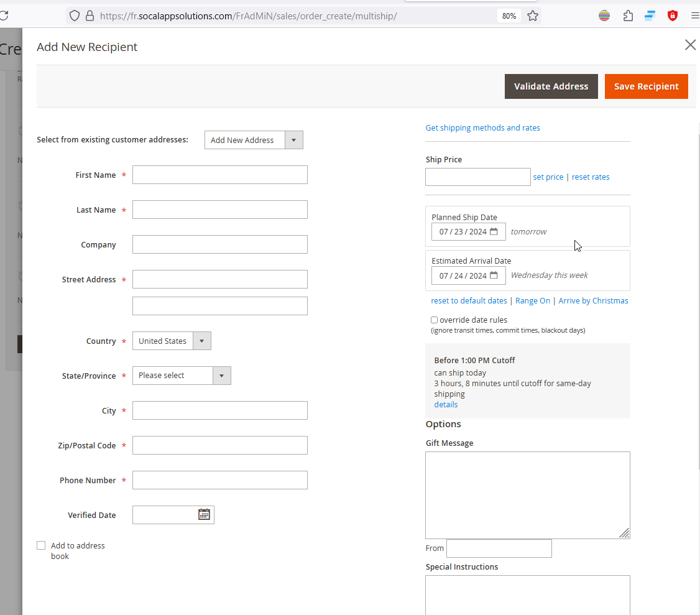
Task: Click the padlock site info icon
Action: click(x=90, y=16)
